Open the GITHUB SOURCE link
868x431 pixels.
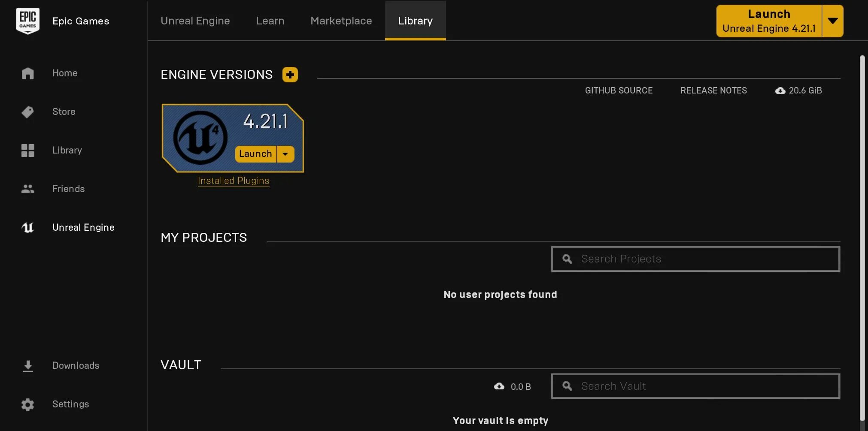pyautogui.click(x=619, y=90)
